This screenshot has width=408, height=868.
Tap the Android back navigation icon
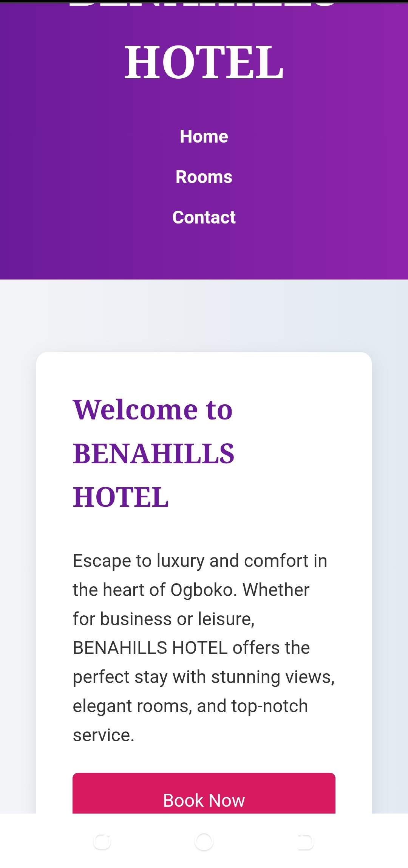pyautogui.click(x=305, y=842)
